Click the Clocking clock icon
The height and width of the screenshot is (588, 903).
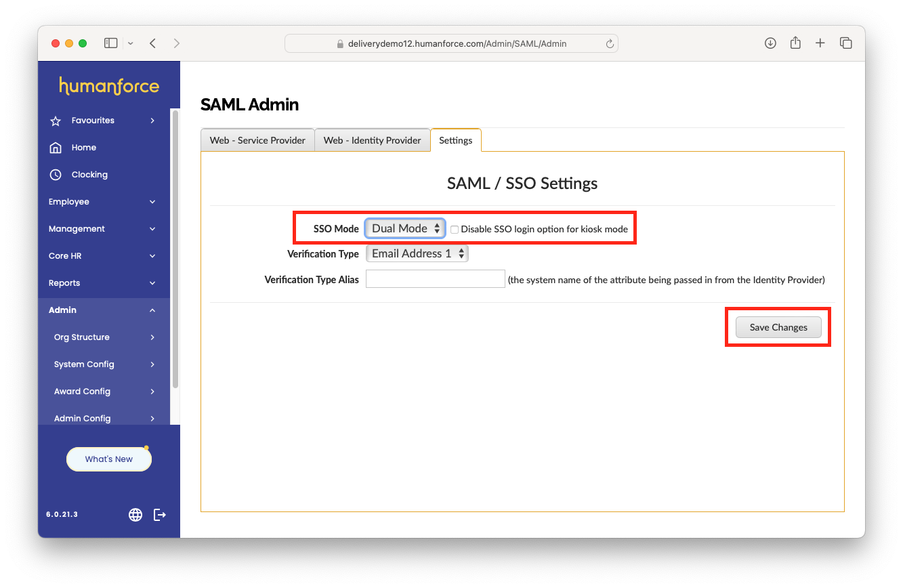(x=56, y=175)
